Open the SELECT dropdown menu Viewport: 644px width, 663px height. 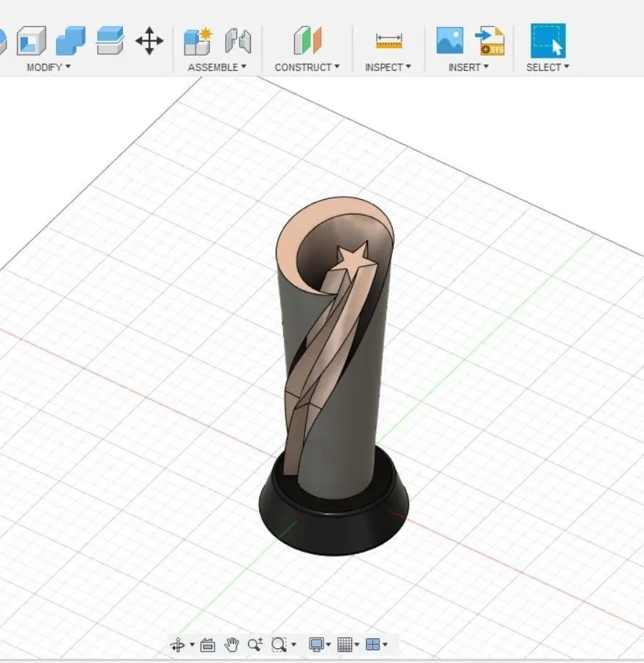pos(547,67)
